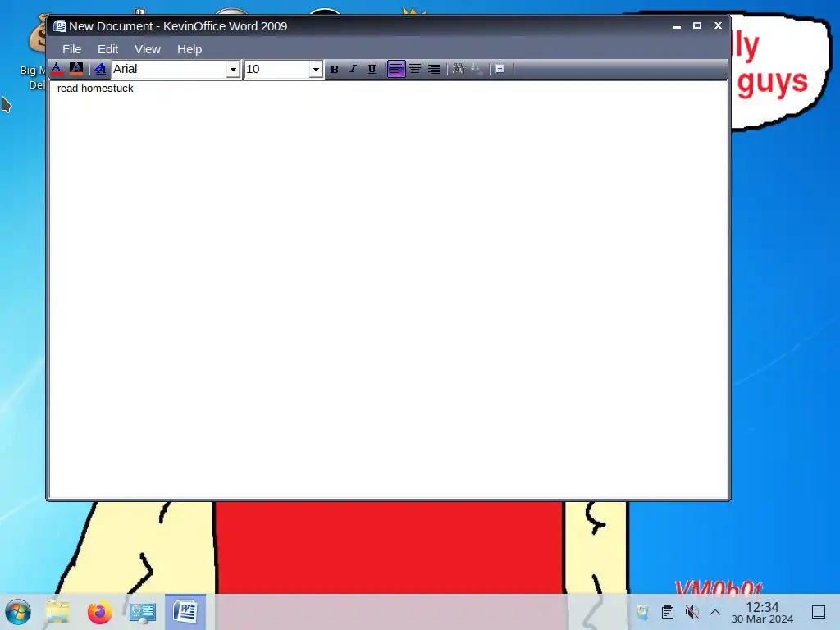This screenshot has height=630, width=840.
Task: Click the 'read homestuck' text
Action: click(x=95, y=89)
